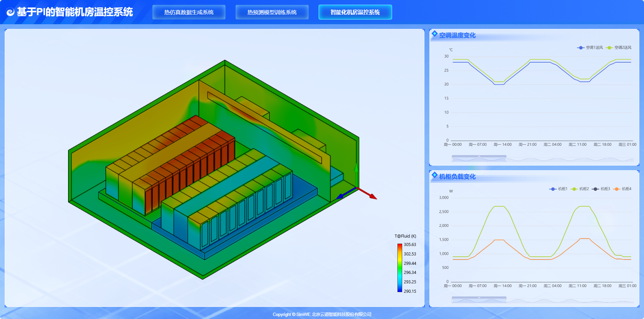Click the SimWE copyright footer text
The image size is (644, 319).
(322, 314)
